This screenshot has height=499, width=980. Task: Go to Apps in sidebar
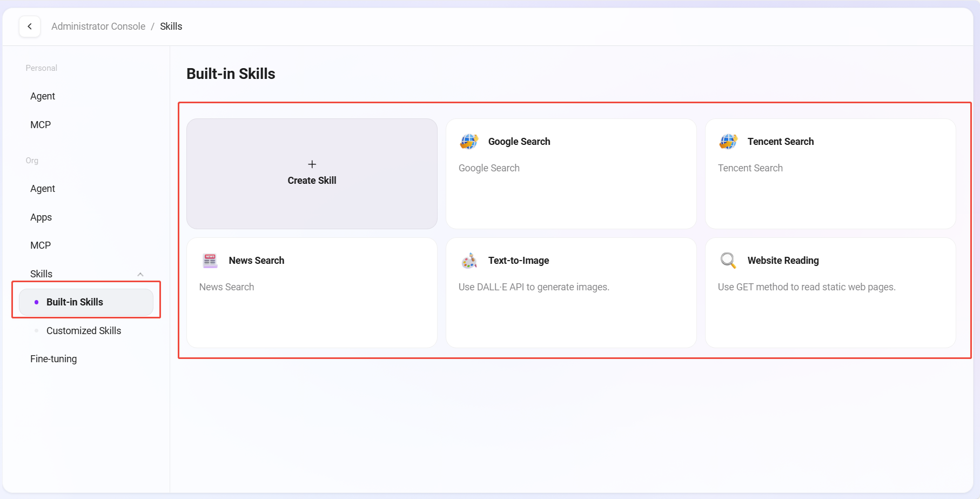(x=41, y=217)
